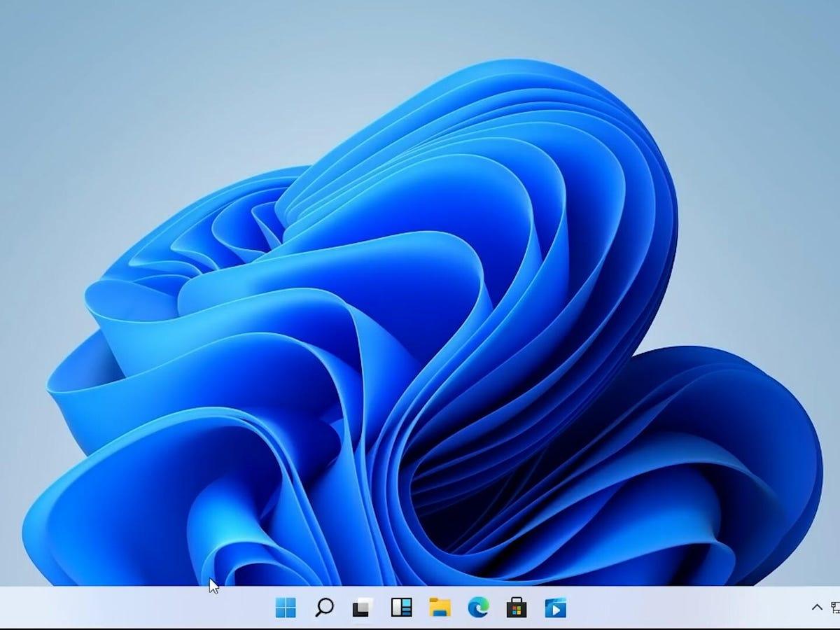
Task: Find new apps in the Store
Action: [x=517, y=608]
